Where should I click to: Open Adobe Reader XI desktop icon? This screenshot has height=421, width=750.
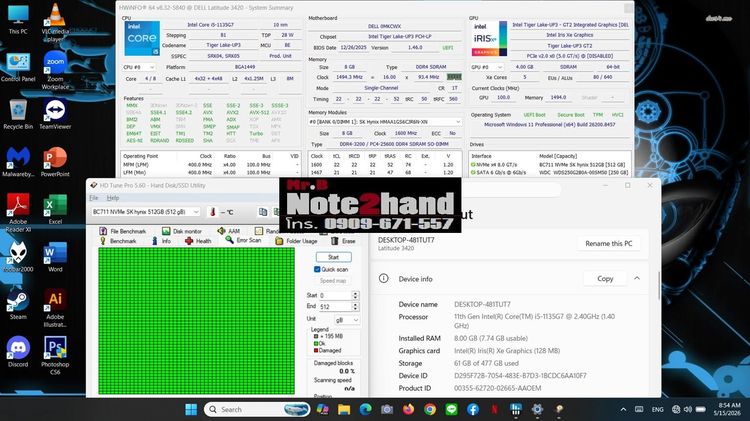pyautogui.click(x=18, y=213)
